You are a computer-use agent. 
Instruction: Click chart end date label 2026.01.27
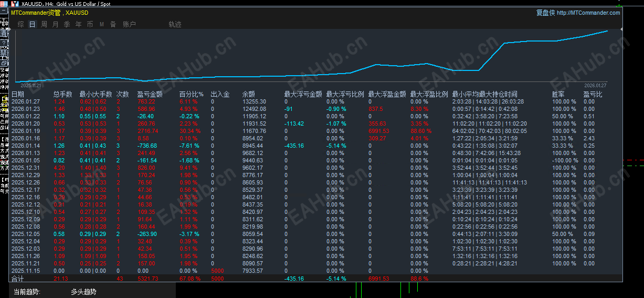595,85
